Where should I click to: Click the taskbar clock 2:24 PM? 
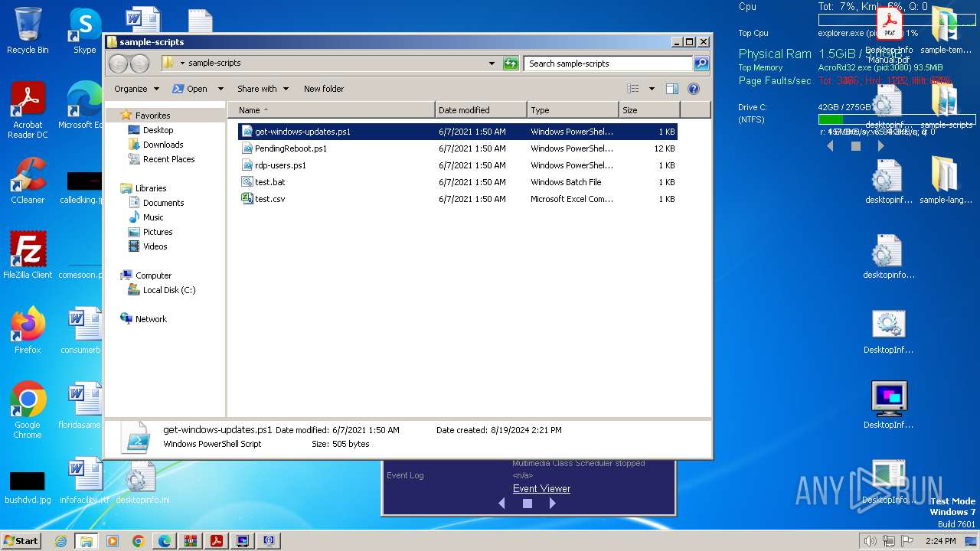(x=940, y=541)
